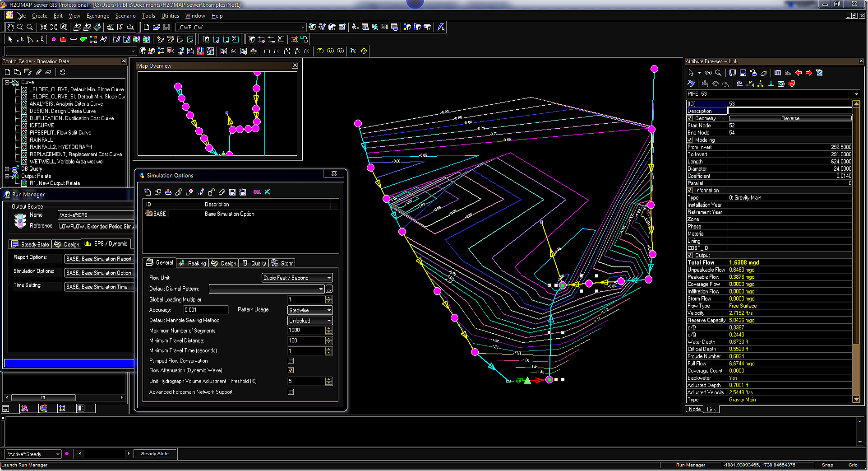Toggle the Geometry checkbox in Attribute Browser

[690, 118]
